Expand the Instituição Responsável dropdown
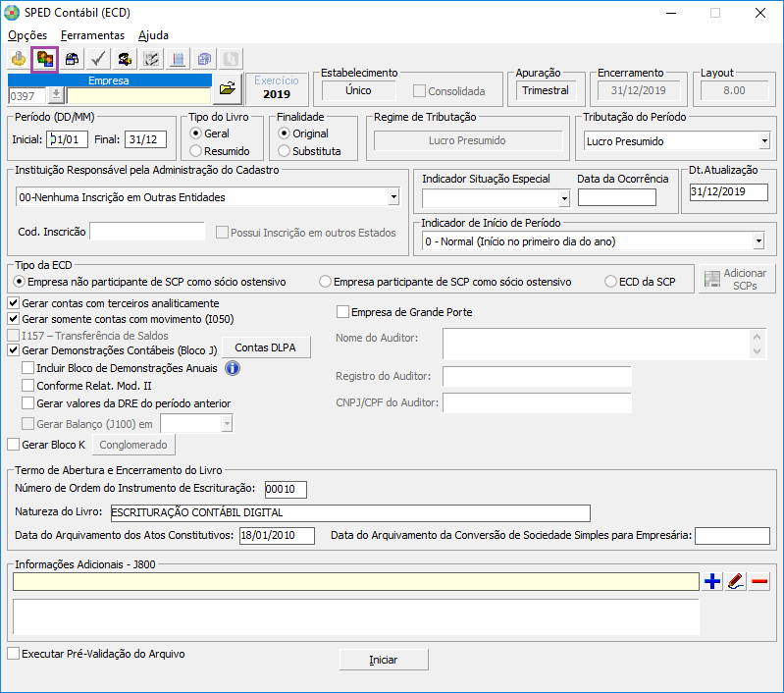This screenshot has width=784, height=693. pyautogui.click(x=394, y=197)
